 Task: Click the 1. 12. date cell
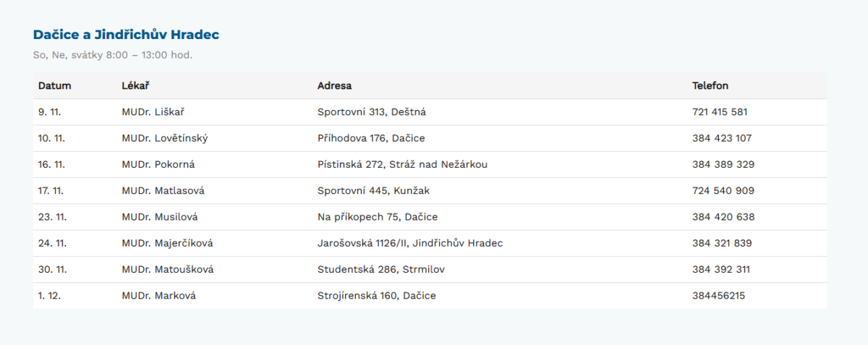pos(50,296)
